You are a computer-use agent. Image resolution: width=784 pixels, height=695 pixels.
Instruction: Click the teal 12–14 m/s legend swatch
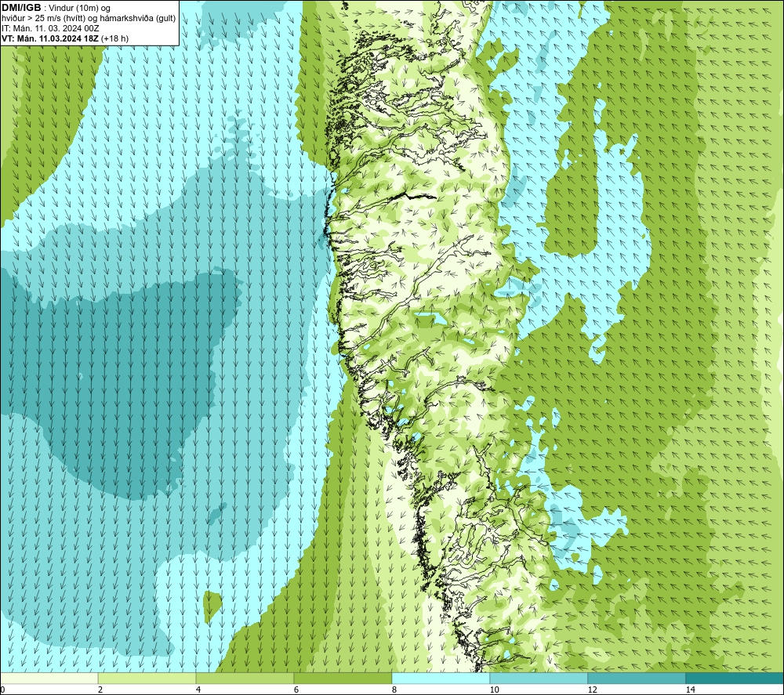[x=637, y=678]
